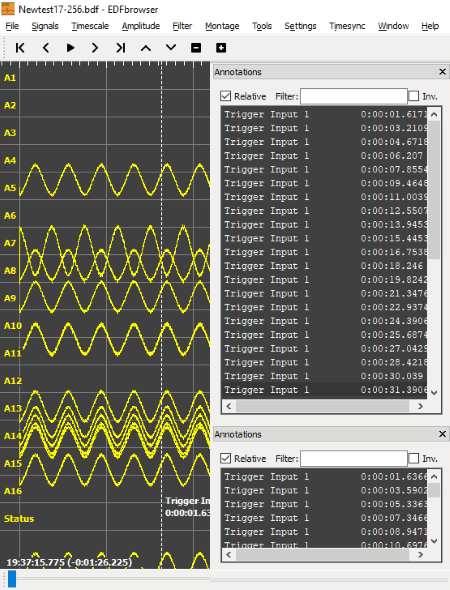The image size is (450, 590).
Task: Click the upper annotation list scroll-left arrow
Action: 228,406
